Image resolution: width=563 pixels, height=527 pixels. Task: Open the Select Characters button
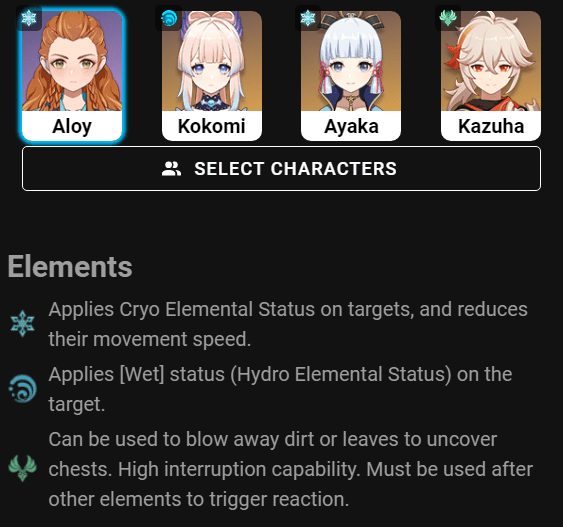pyautogui.click(x=281, y=169)
